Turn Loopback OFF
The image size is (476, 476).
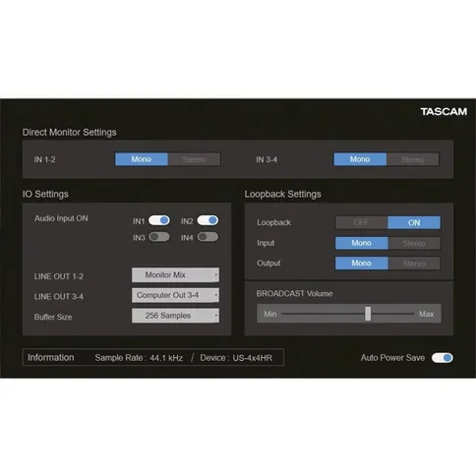(x=361, y=222)
